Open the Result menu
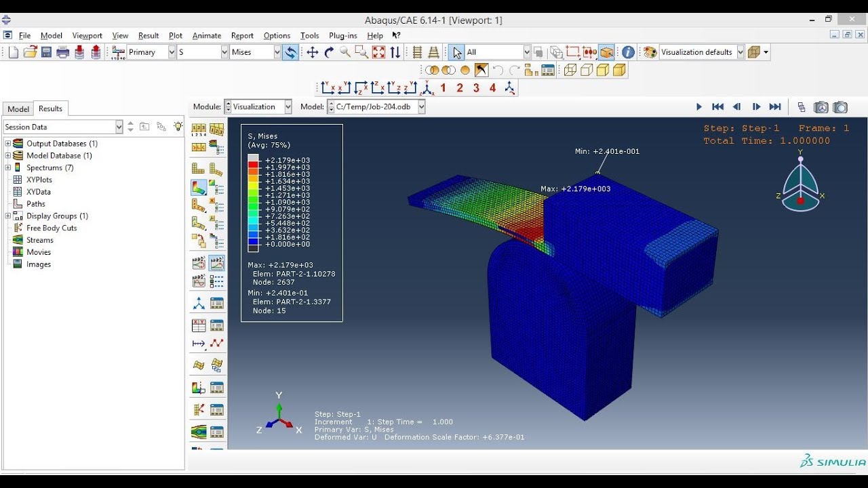 tap(149, 36)
